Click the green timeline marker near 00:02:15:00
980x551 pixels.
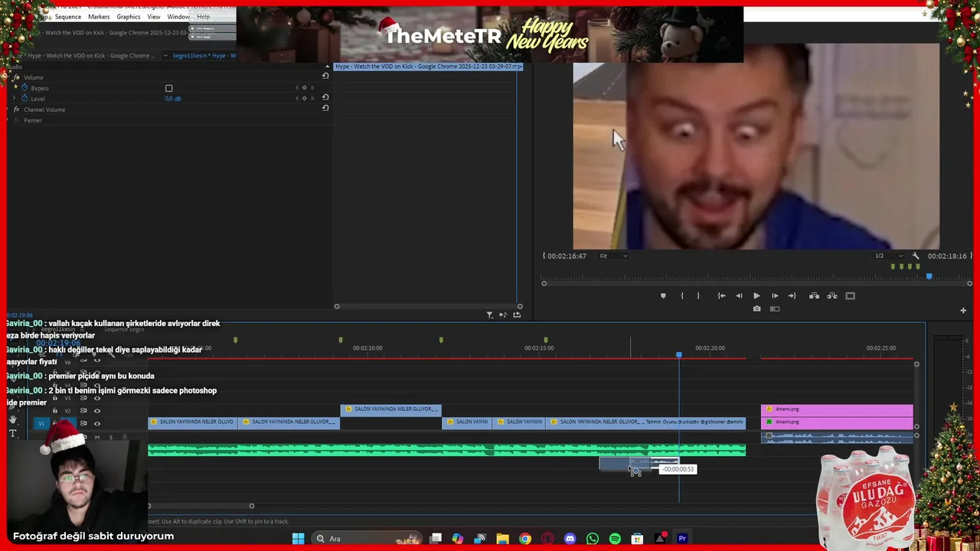pos(546,340)
